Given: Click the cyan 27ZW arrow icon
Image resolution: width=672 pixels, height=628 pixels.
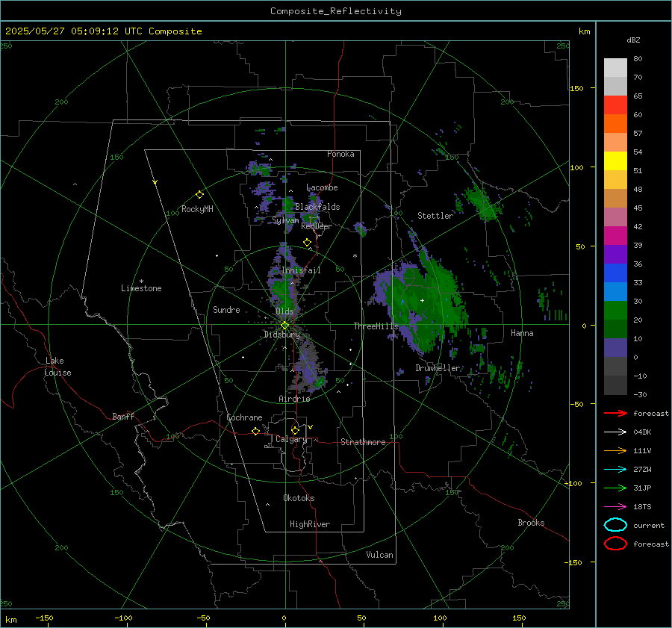Looking at the screenshot, I should 615,470.
